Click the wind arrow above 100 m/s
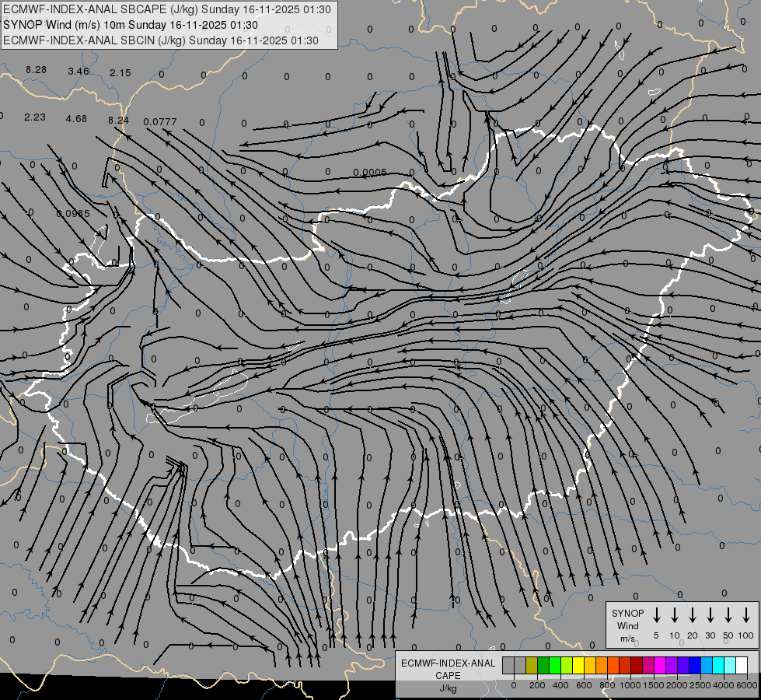 746,614
